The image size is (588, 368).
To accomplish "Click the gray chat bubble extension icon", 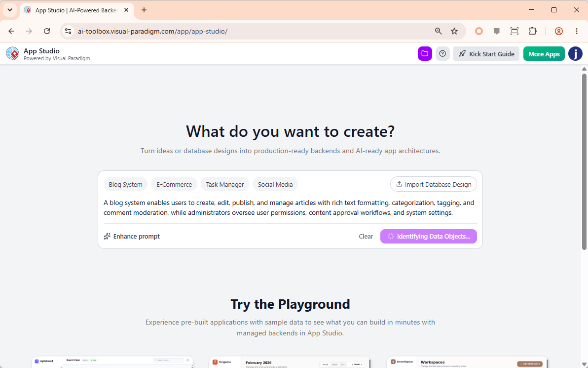I will coord(497,31).
